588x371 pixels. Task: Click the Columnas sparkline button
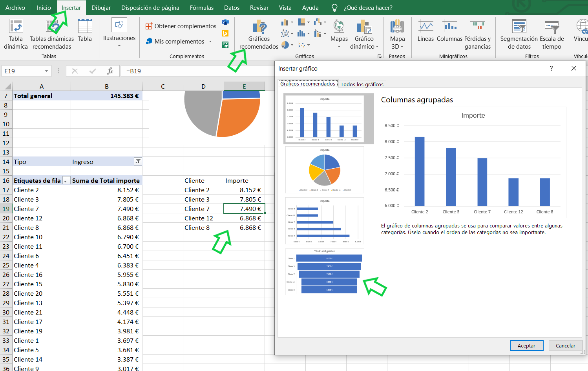click(449, 31)
